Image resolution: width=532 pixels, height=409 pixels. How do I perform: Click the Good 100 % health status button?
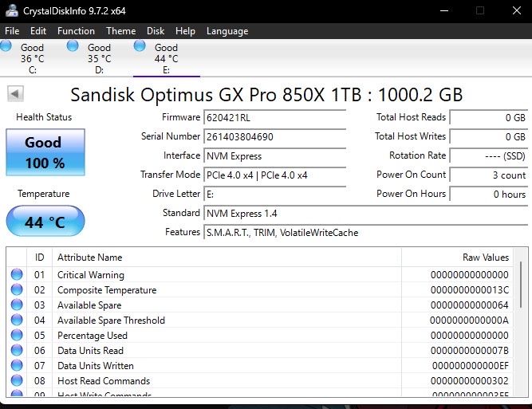[45, 152]
